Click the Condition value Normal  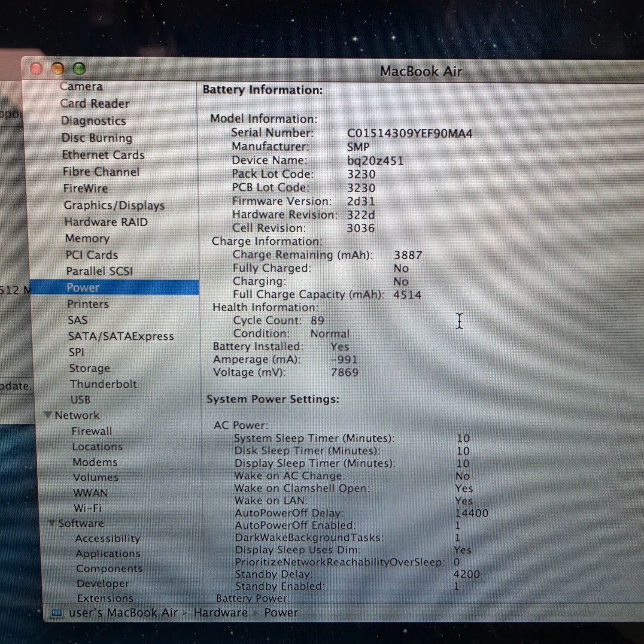(330, 334)
